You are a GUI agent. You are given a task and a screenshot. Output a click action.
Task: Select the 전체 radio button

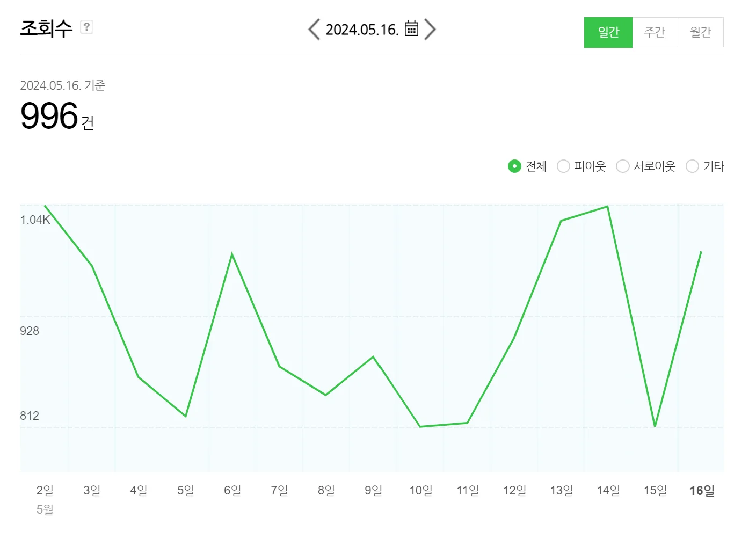514,166
